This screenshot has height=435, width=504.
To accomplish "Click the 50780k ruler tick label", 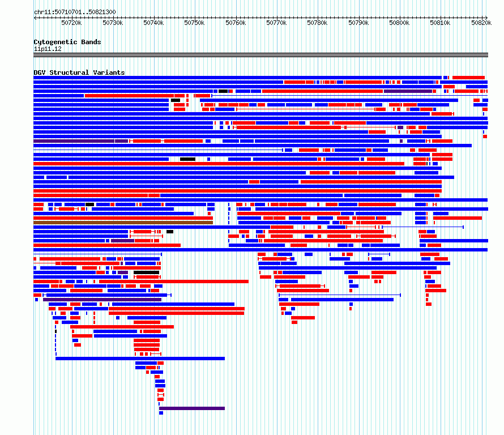I will point(317,23).
